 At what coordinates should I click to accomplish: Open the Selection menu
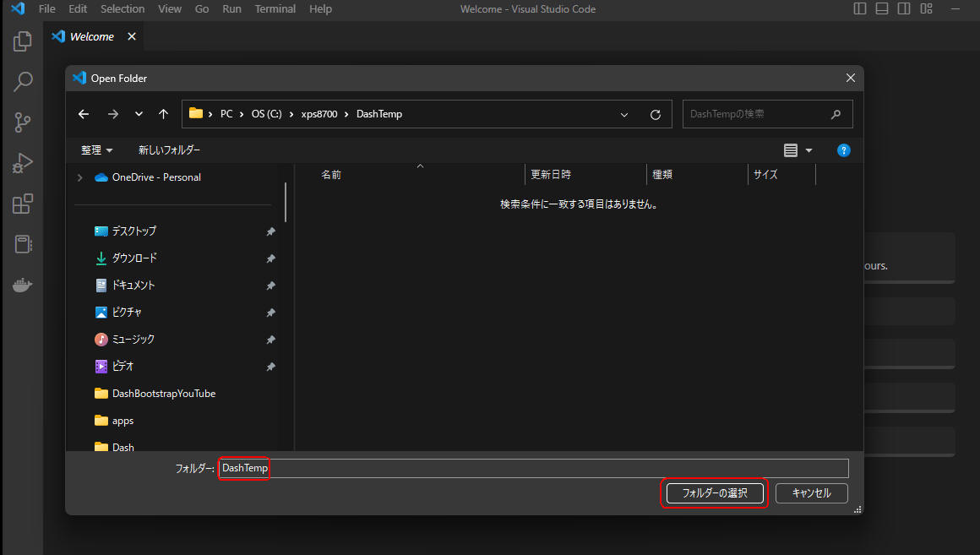(122, 8)
